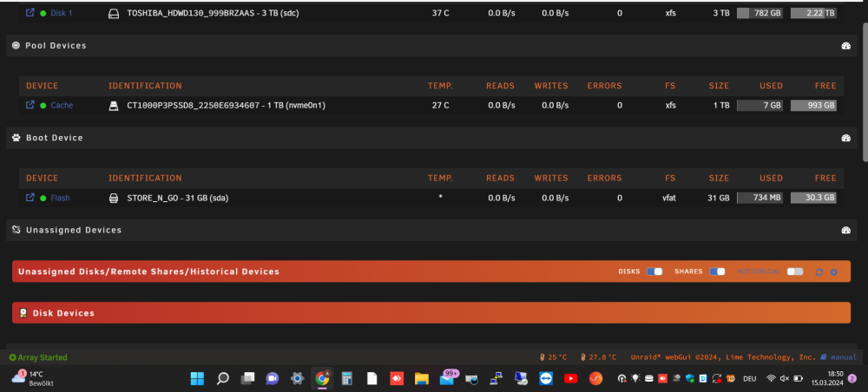Click STORE_N_GO - 31 GB (sda) text
Screen dimensions: 868x392
178,198
